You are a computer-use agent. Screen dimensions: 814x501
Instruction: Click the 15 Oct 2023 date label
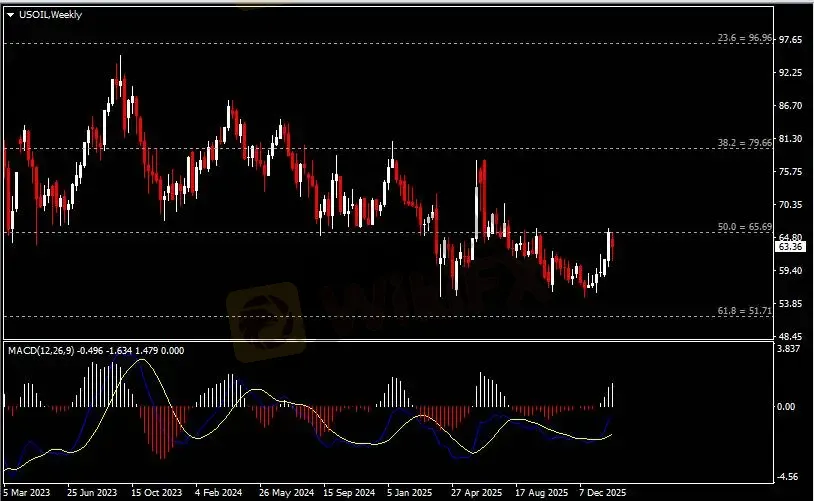pyautogui.click(x=156, y=492)
